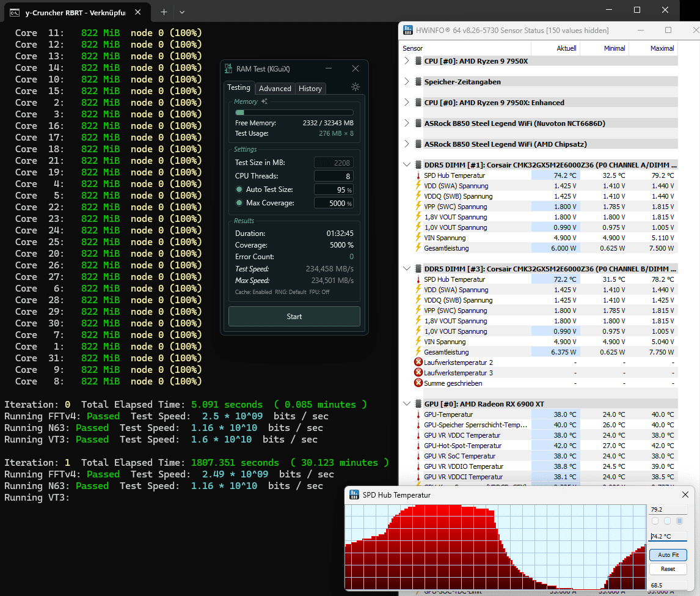Click the thermometer icon for DIMM #1 SPD Hub Temperatur
Image resolution: width=700 pixels, height=596 pixels.
[x=418, y=175]
